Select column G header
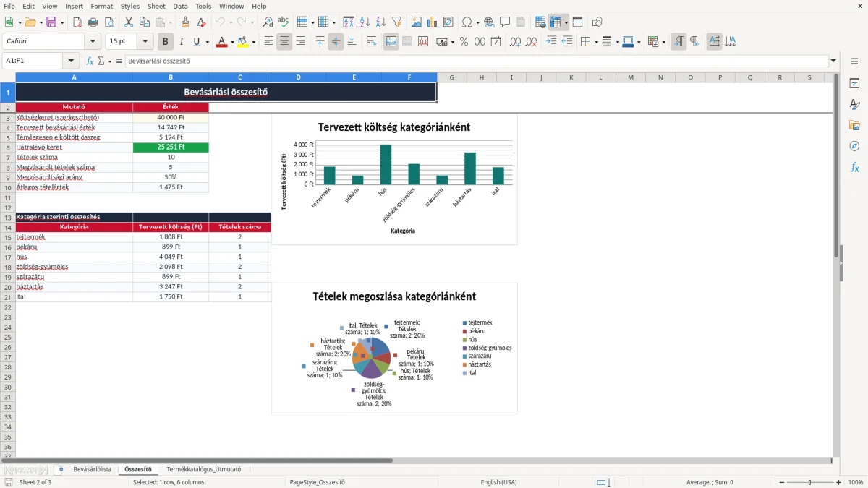868x488 pixels. (451, 77)
